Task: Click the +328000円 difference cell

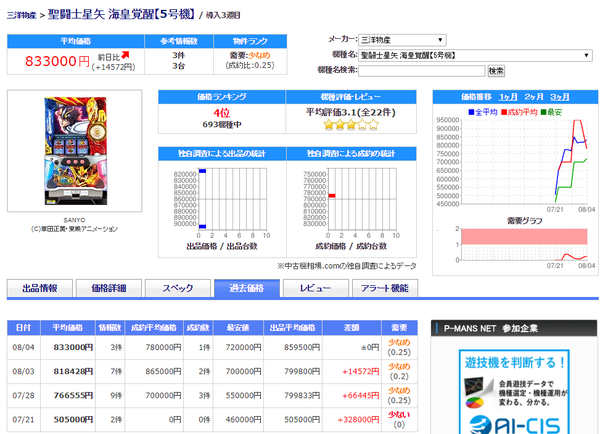Action: tap(352, 419)
